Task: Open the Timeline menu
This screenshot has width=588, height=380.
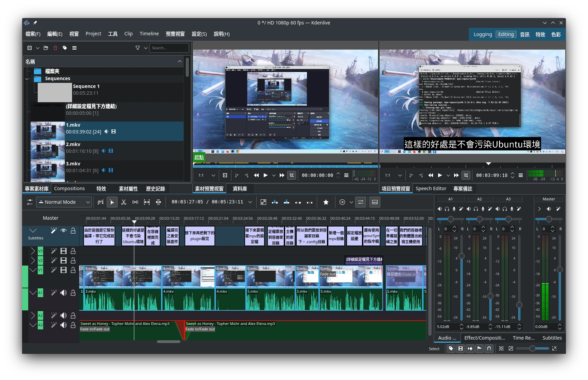Action: click(149, 34)
